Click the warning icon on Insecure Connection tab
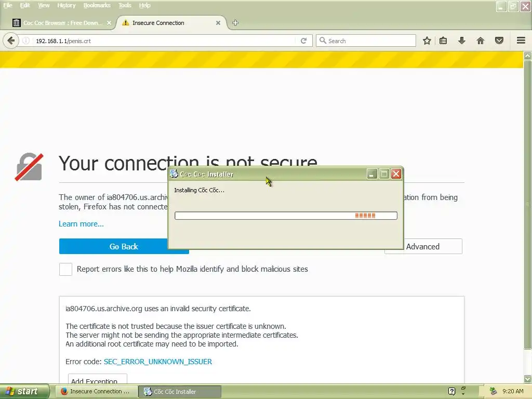The image size is (532, 399). pos(126,23)
